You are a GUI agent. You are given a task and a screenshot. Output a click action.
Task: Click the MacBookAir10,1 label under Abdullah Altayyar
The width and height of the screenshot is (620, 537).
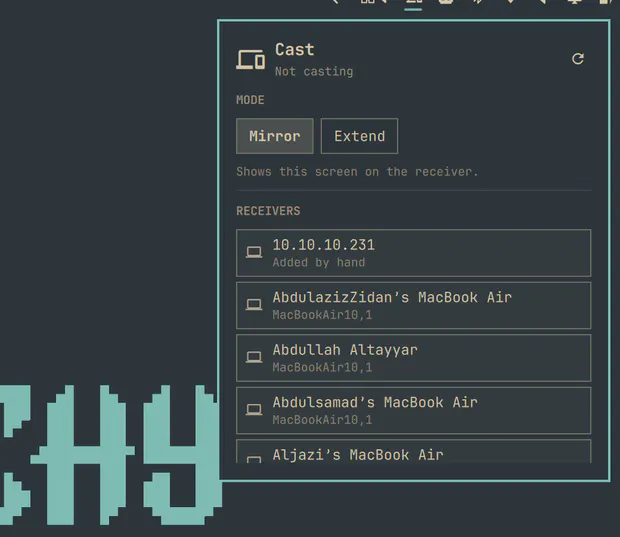322,367
